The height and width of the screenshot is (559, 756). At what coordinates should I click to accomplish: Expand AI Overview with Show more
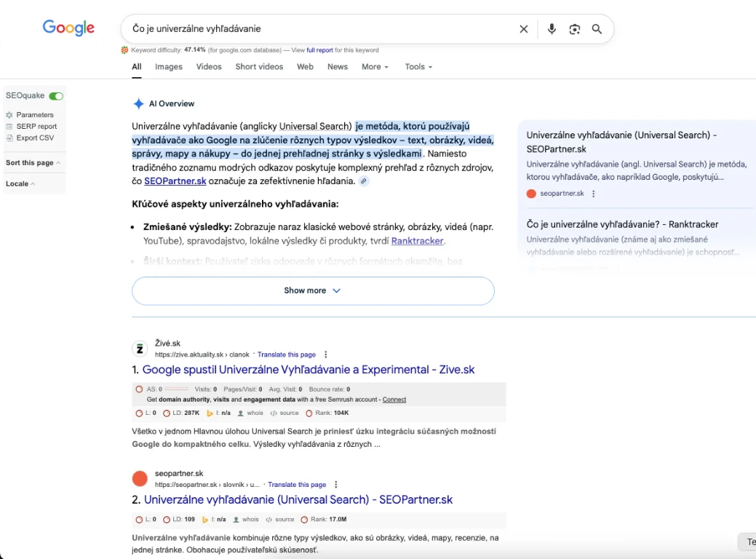(313, 290)
